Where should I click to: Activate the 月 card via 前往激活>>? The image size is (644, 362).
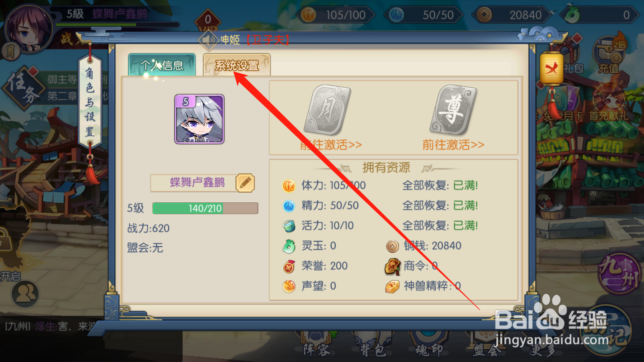(331, 145)
